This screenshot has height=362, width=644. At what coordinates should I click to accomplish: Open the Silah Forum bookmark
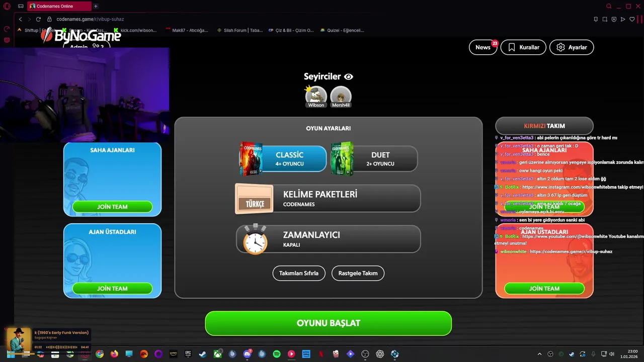click(240, 30)
